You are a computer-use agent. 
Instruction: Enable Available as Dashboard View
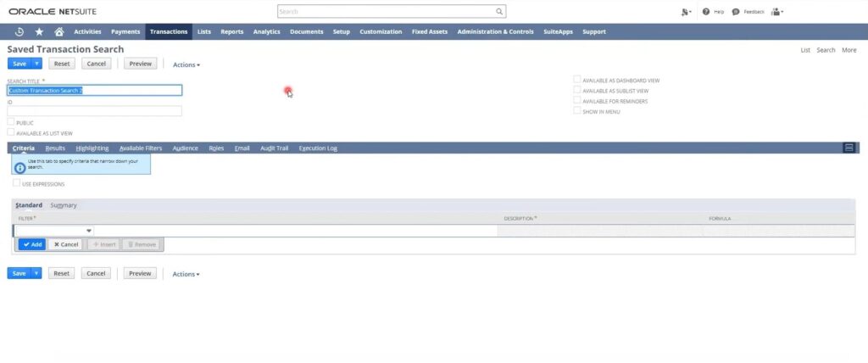(x=577, y=79)
